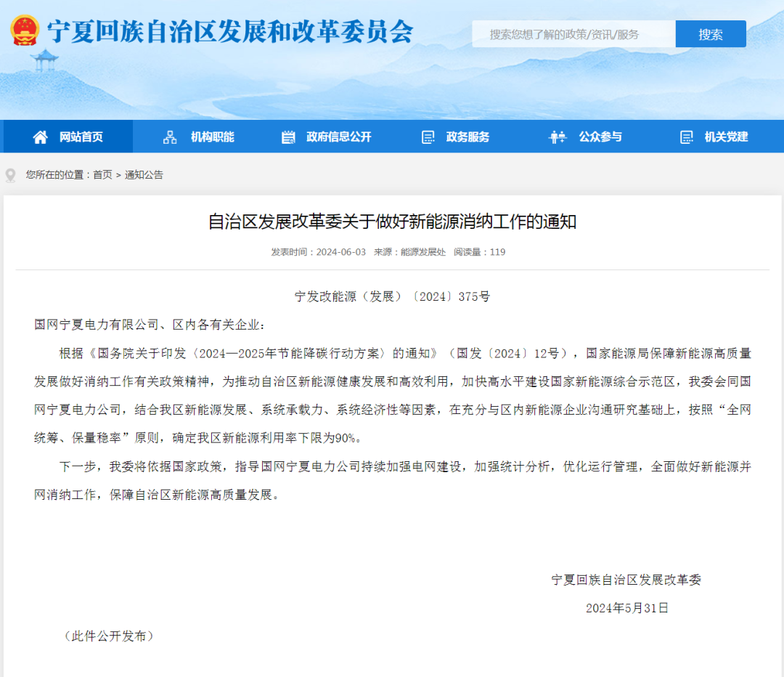Viewport: 784px width, 677px height.
Task: Go to 首页 via breadcrumb link
Action: pos(102,174)
